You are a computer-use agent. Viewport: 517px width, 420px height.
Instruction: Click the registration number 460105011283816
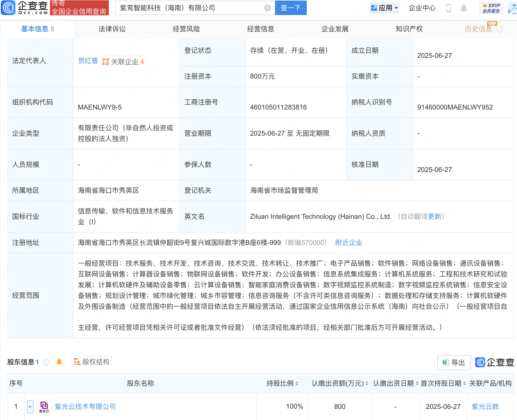pyautogui.click(x=278, y=107)
